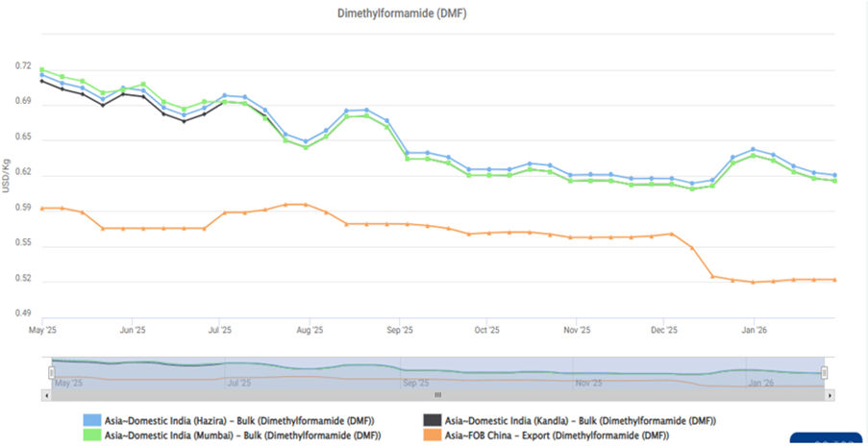This screenshot has width=868, height=447.
Task: Jump to Nov '25 in the navigator strip
Action: click(x=589, y=383)
